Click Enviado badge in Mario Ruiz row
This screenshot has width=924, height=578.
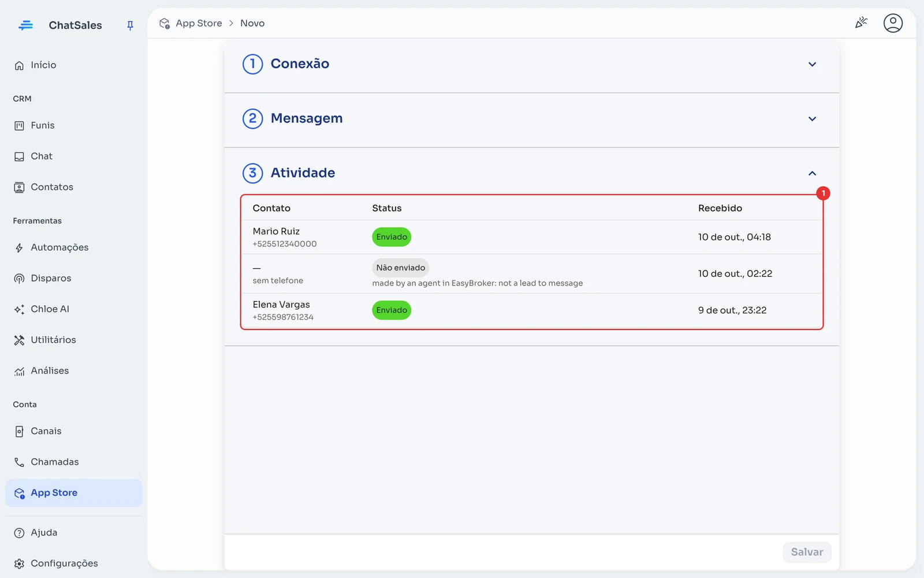[392, 237]
